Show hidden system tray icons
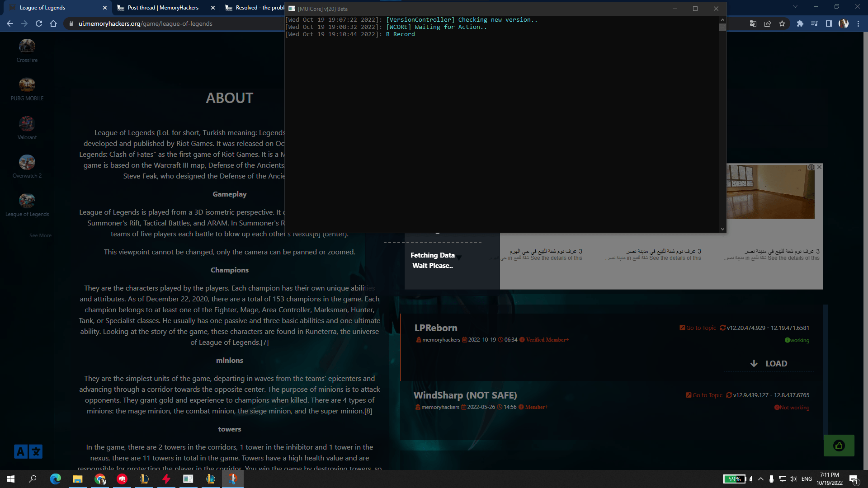The height and width of the screenshot is (488, 868). point(761,479)
